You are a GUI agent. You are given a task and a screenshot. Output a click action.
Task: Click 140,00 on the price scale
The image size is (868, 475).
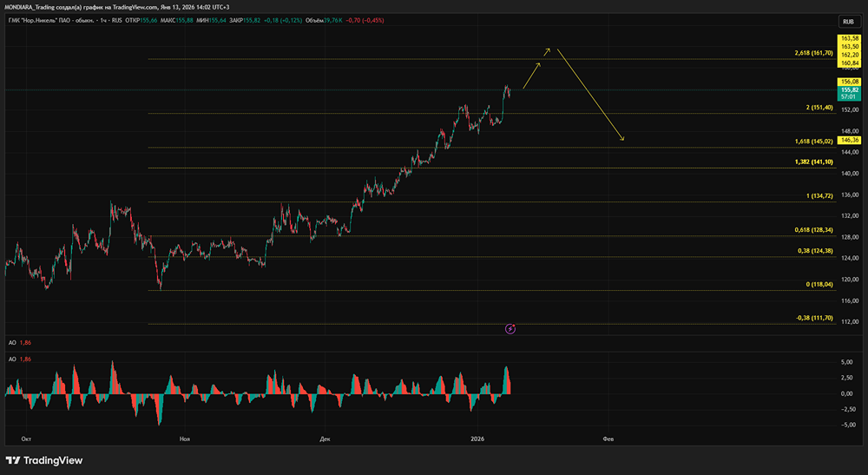point(851,174)
